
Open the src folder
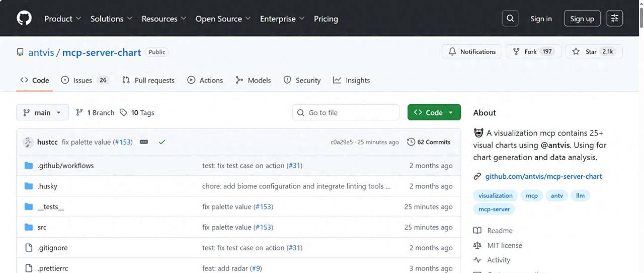point(42,227)
